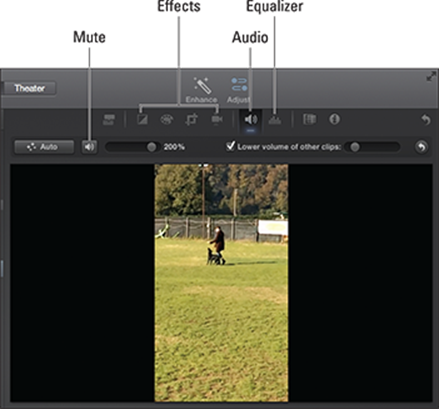Viewport: 439px width, 409px height.
Task: Open the Adjust controls
Action: [x=239, y=90]
